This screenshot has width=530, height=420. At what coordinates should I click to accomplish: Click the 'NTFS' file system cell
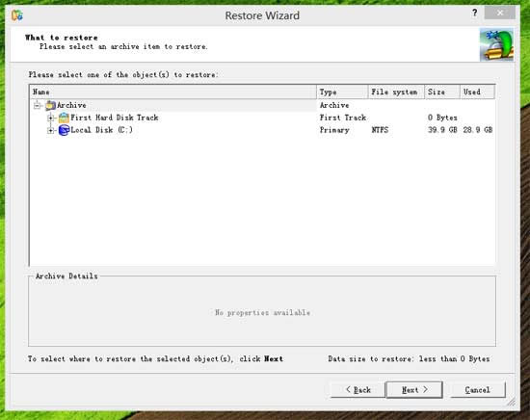tap(380, 130)
